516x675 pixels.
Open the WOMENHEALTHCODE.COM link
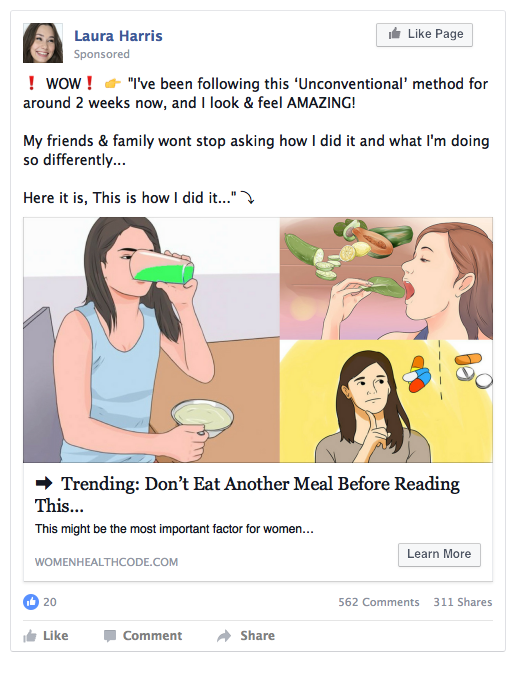[106, 562]
